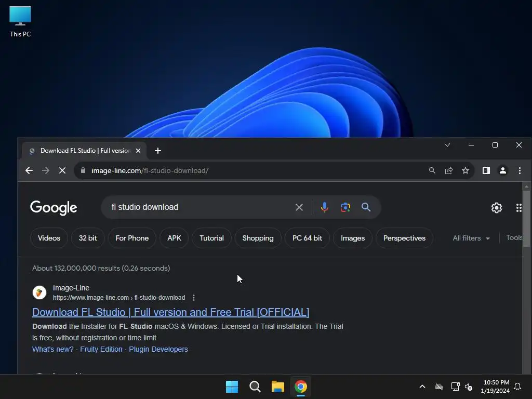Select the For Phone filter chip
This screenshot has width=532, height=399.
pyautogui.click(x=132, y=238)
